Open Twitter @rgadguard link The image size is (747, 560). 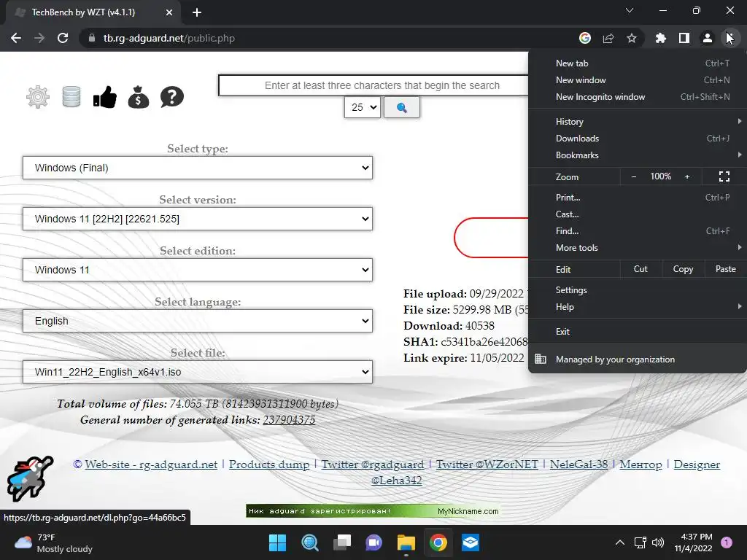pos(373,464)
